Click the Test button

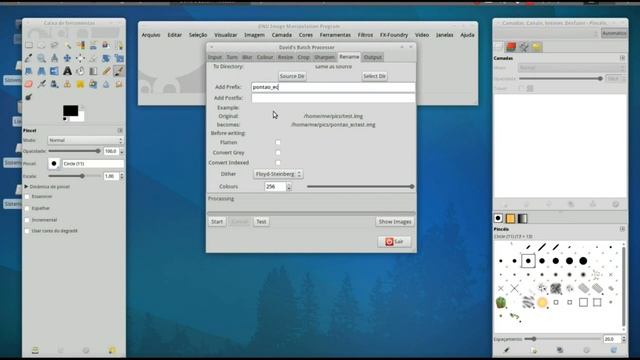pos(261,222)
